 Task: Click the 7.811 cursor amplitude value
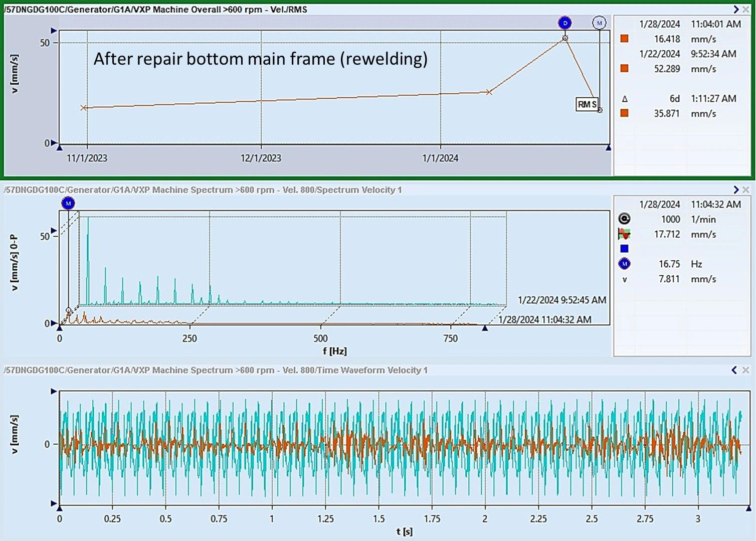click(x=669, y=279)
